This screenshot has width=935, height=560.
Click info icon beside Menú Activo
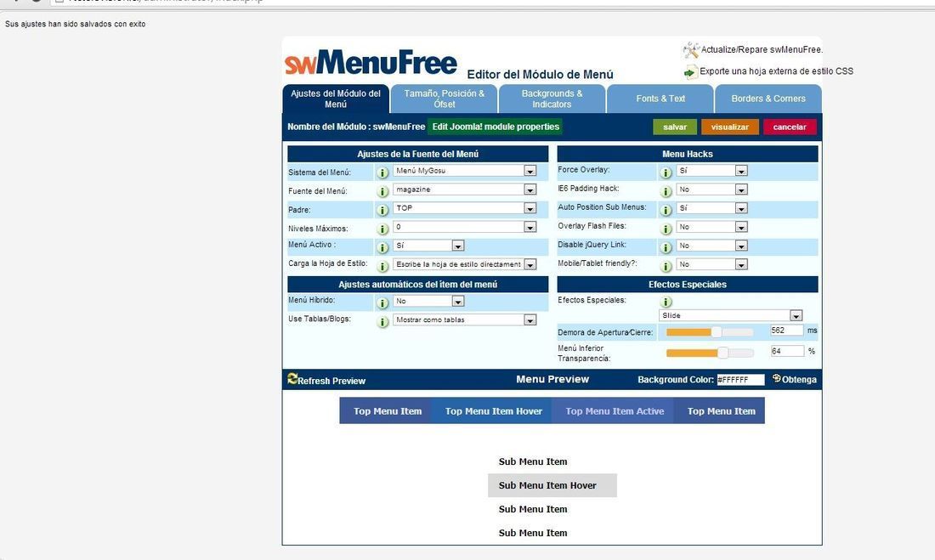pos(382,247)
